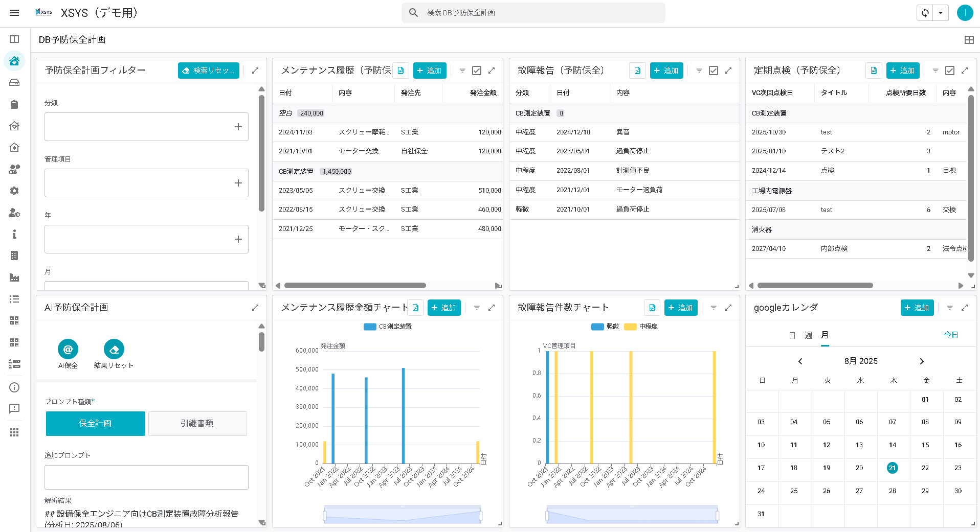Expand the 分類 filter field with plus
980x532 pixels.
(238, 127)
